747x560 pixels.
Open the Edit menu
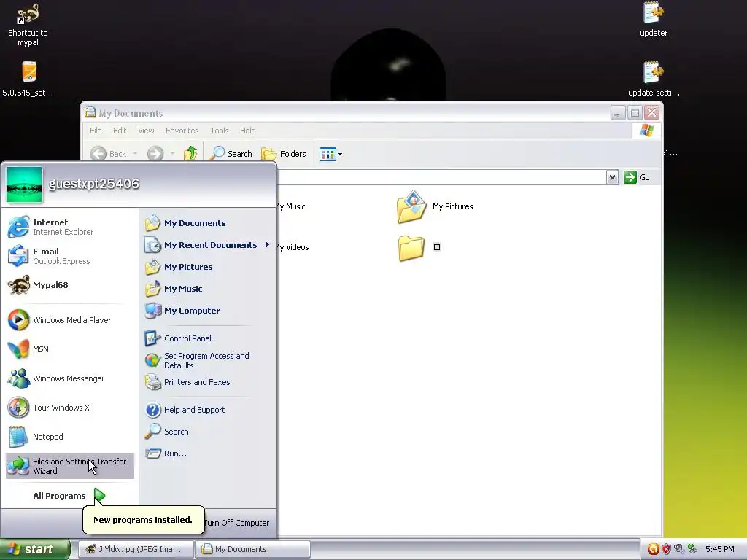click(120, 131)
